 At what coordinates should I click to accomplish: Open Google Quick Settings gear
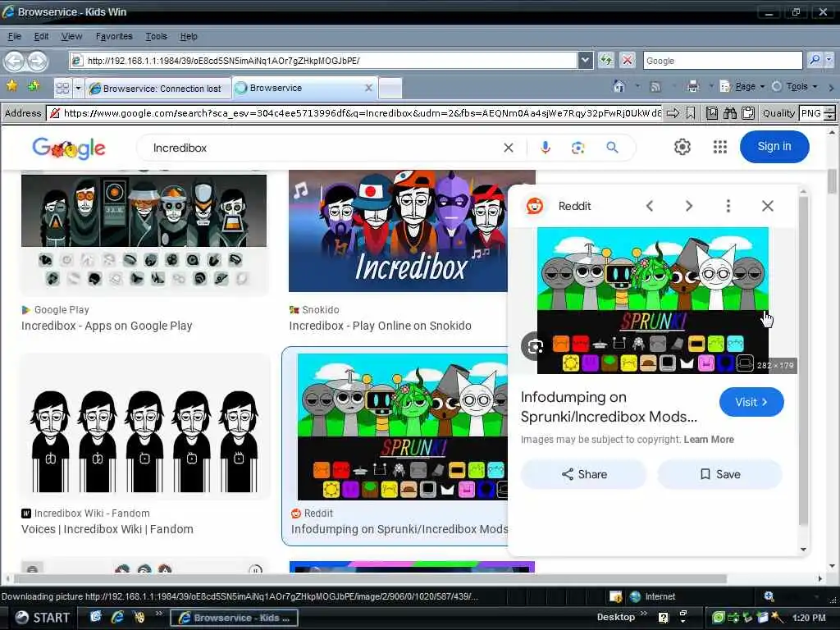coord(682,147)
